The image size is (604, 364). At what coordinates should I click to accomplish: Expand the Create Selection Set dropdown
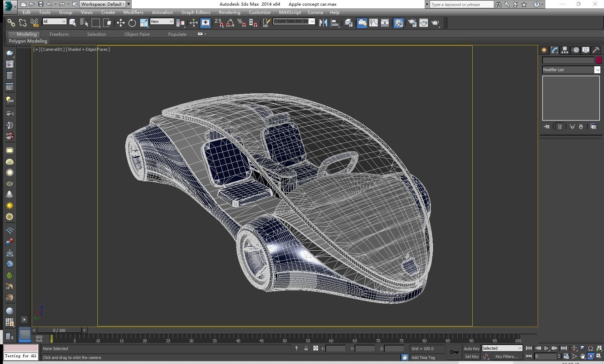[x=312, y=21]
